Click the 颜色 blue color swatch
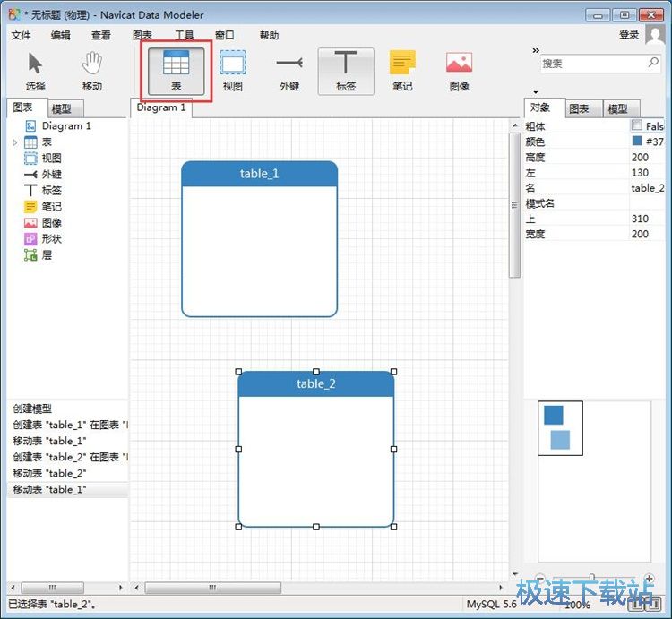Viewport: 672px width, 619px height. point(637,142)
